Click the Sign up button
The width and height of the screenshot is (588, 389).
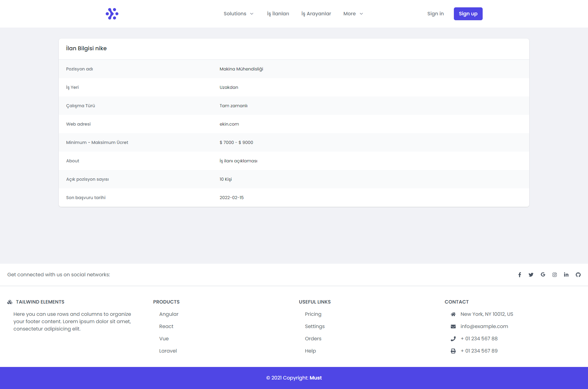point(468,13)
